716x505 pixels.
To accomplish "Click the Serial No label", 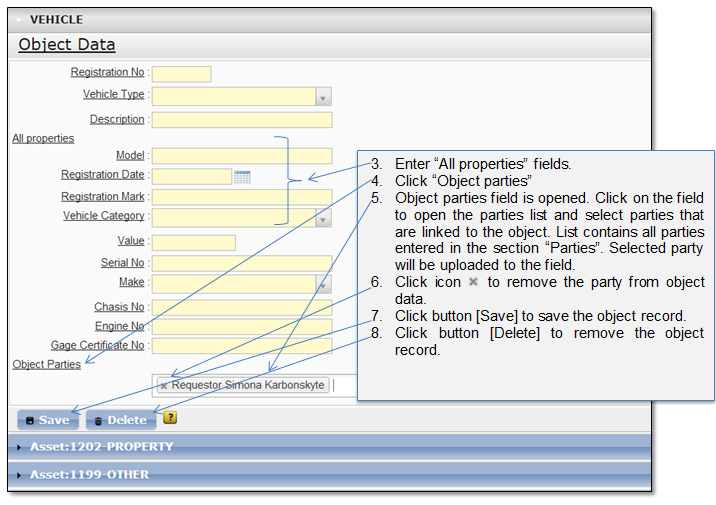I will tap(122, 263).
